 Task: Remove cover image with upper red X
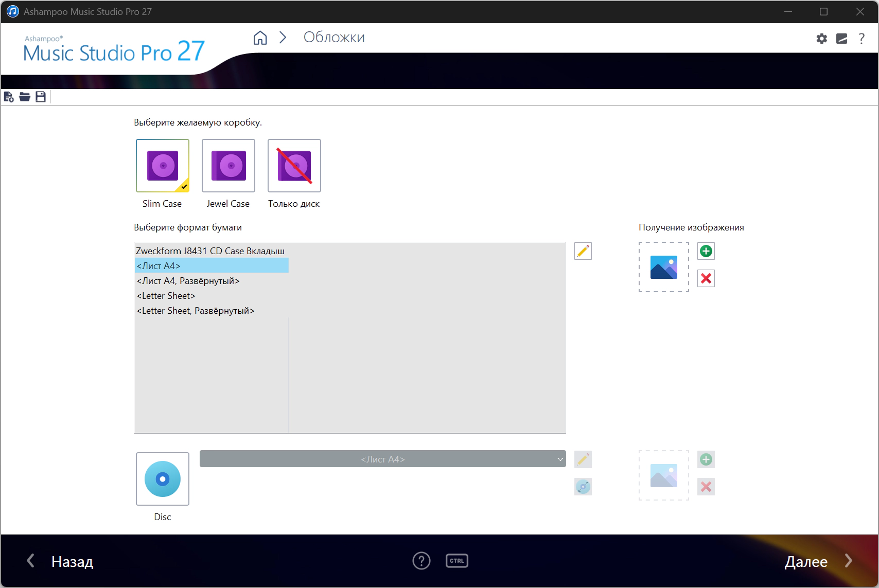click(706, 278)
